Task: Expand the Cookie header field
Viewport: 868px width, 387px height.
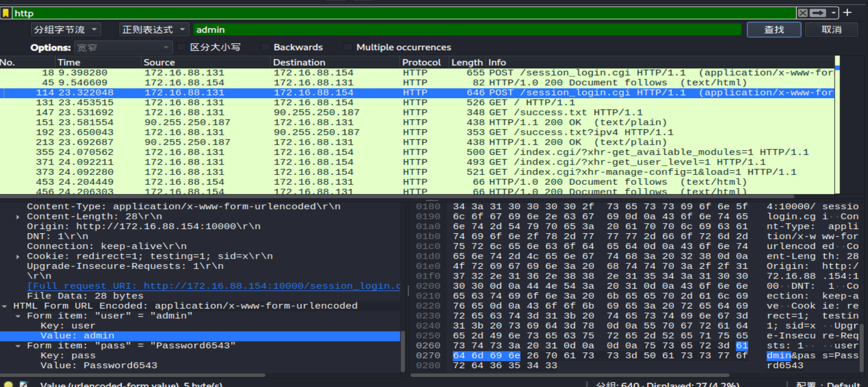Action: [x=18, y=256]
